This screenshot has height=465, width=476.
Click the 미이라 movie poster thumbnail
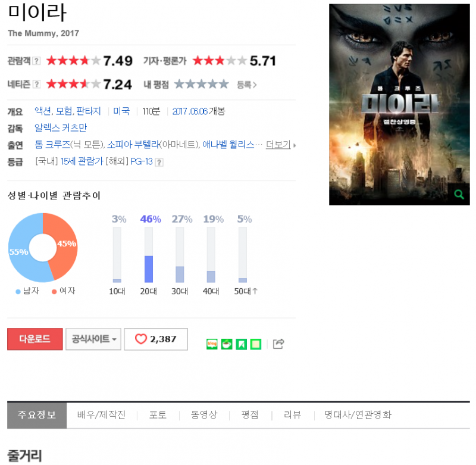pos(399,104)
